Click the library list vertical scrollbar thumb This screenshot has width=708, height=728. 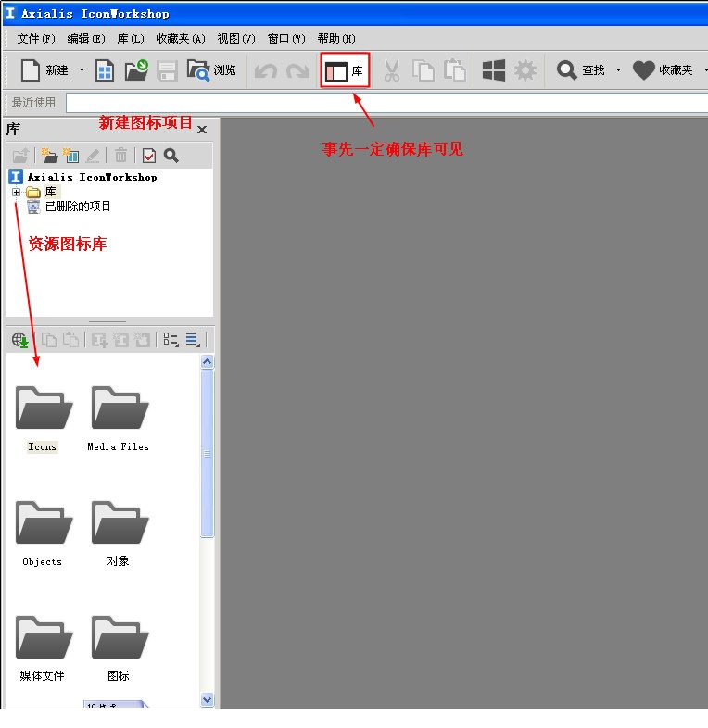tap(208, 454)
